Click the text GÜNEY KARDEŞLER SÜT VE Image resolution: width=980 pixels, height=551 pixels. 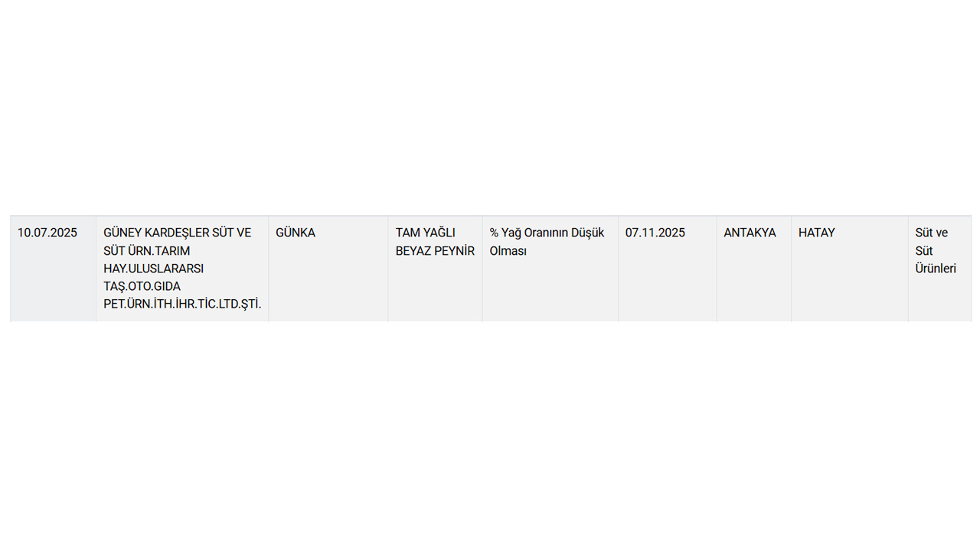[177, 233]
